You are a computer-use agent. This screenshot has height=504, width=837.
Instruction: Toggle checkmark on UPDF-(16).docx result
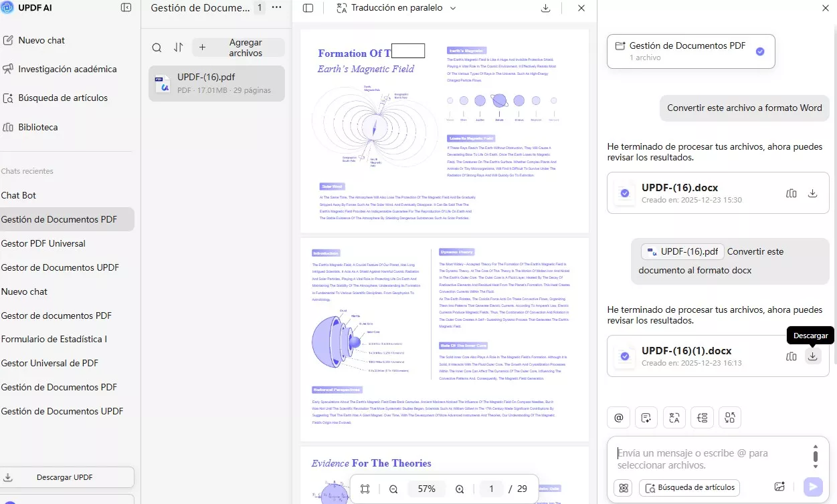click(624, 193)
